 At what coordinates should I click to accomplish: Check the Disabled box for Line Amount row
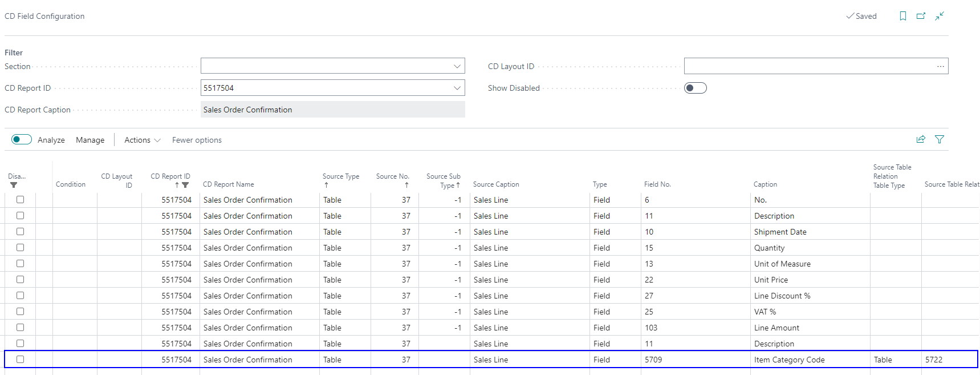(x=21, y=328)
